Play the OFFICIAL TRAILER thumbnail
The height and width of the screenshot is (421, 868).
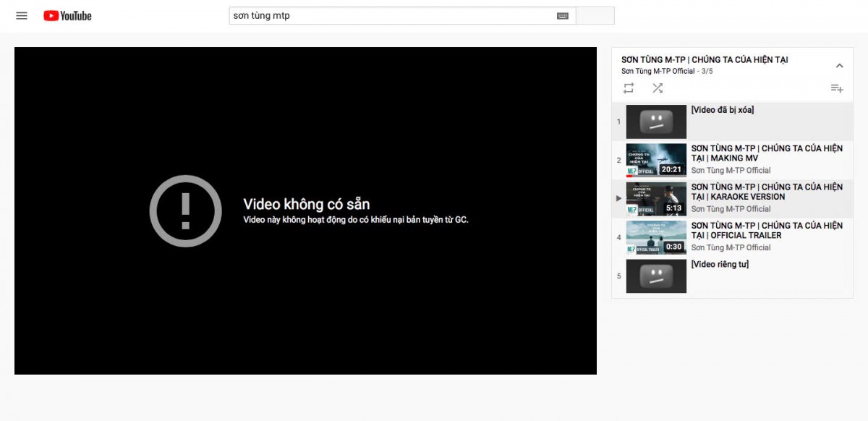coord(656,237)
